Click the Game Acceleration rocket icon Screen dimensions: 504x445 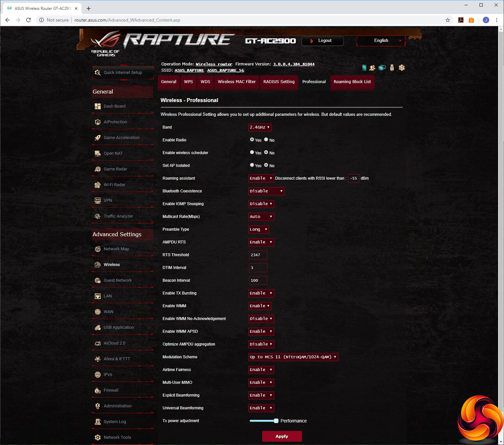[x=97, y=138]
